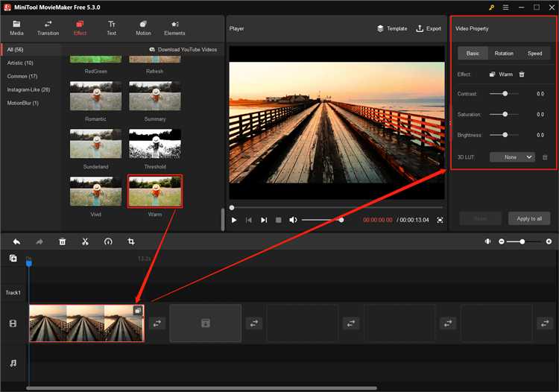Click Download YouTube Videos link
This screenshot has height=392, width=559.
(x=183, y=49)
